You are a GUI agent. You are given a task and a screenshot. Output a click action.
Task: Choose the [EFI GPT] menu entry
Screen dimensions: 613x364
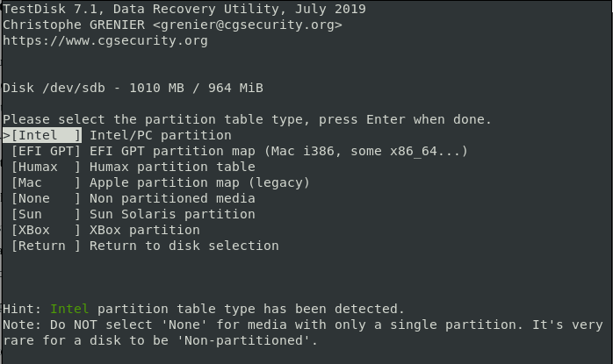pyautogui.click(x=47, y=151)
